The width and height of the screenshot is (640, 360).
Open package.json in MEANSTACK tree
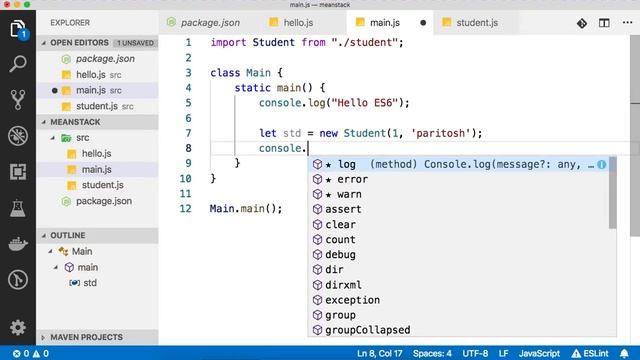point(98,201)
